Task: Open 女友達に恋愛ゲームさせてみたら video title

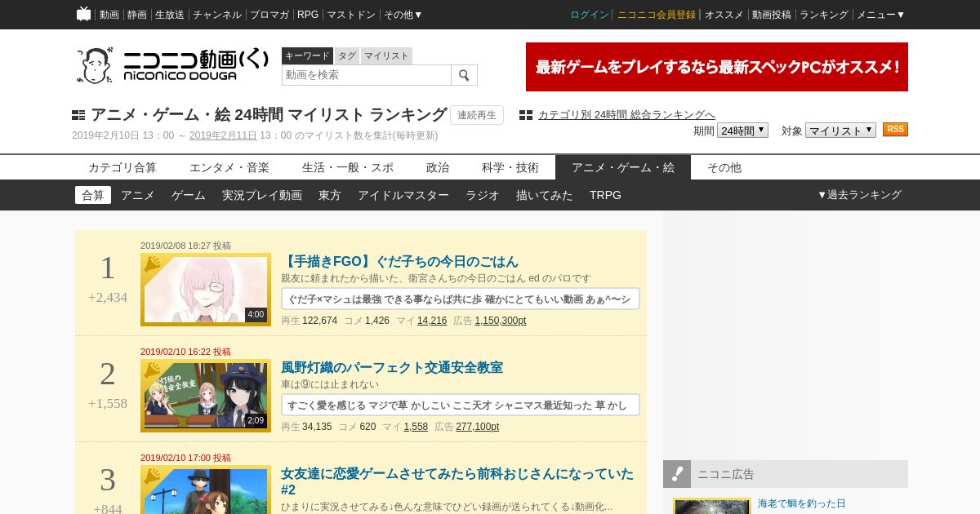Action: pyautogui.click(x=457, y=481)
